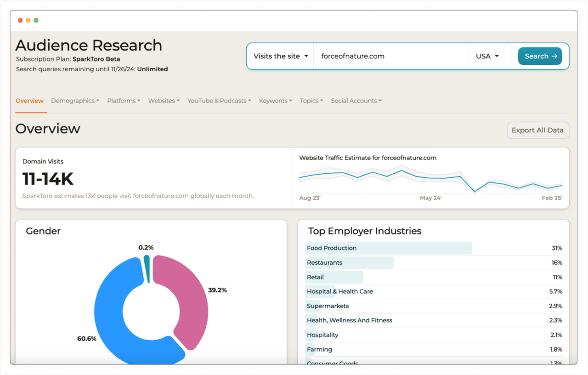
Task: Expand the YouTube & Podcasts menu
Action: [219, 101]
